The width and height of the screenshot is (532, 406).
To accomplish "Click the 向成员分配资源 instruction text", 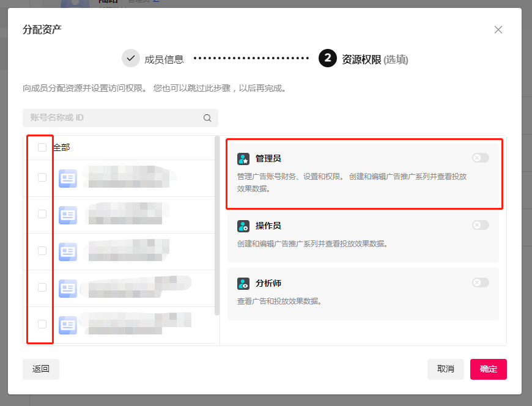I will click(155, 89).
